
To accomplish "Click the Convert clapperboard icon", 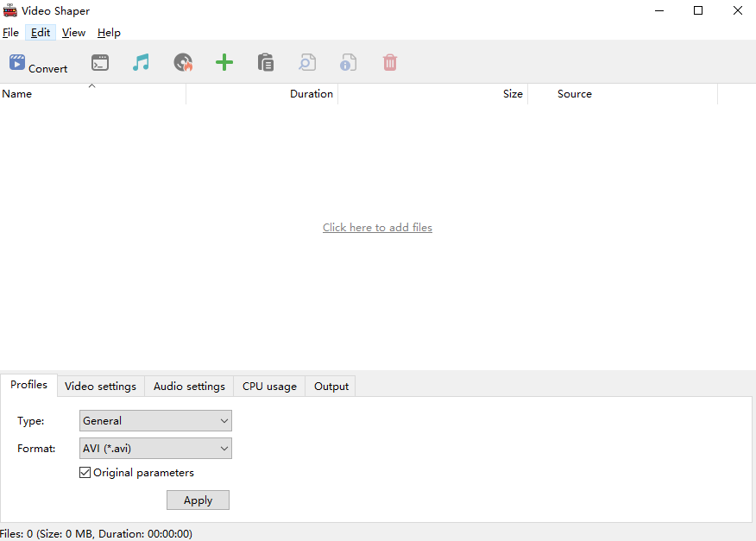I will [17, 62].
